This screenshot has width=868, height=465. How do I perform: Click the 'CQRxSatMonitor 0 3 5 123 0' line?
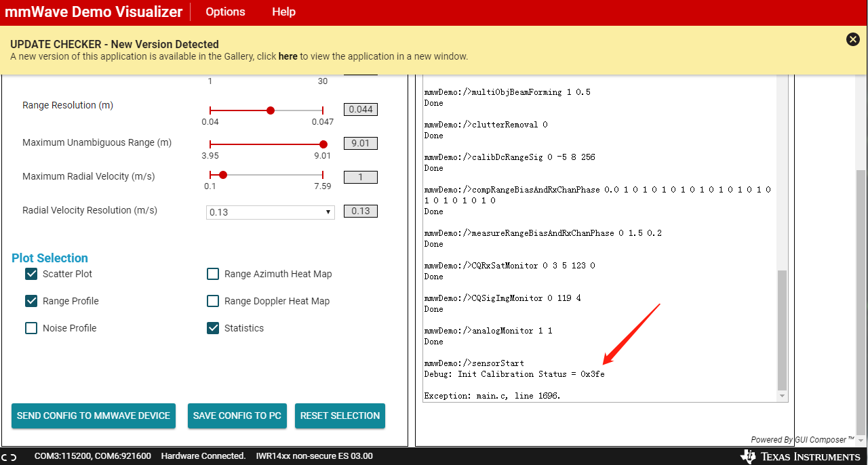[509, 266]
